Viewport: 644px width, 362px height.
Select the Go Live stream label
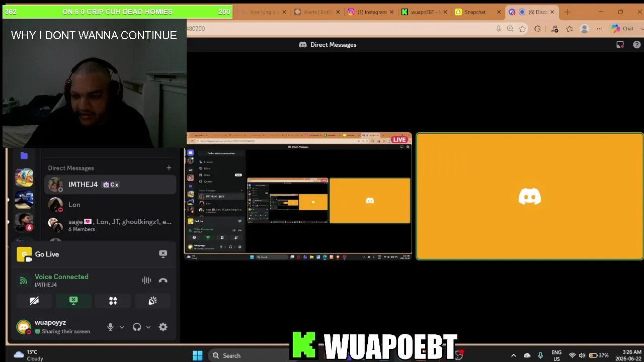pyautogui.click(x=47, y=254)
